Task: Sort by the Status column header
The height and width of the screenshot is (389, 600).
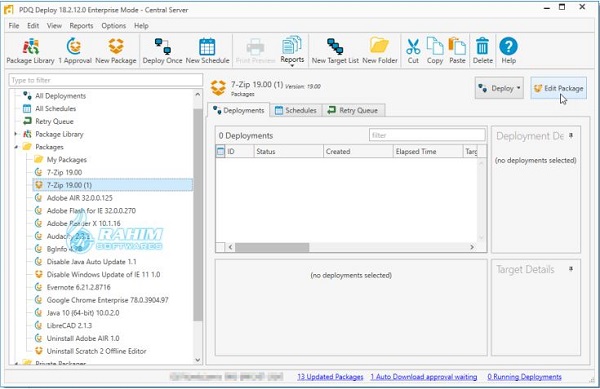Action: tap(289, 151)
